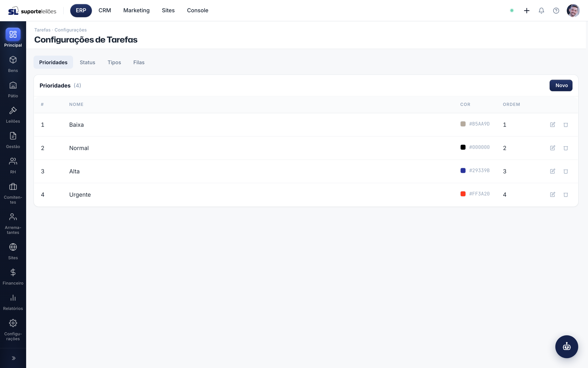Open notifications bell icon

541,10
